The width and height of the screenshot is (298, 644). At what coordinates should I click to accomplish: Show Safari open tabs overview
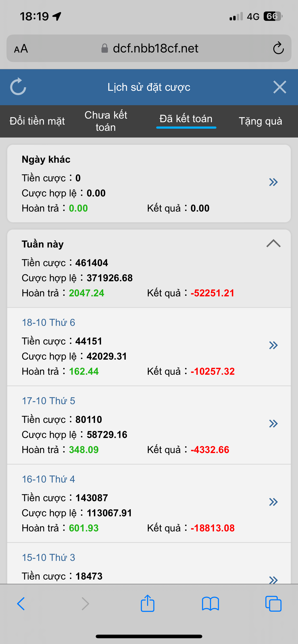(x=273, y=604)
